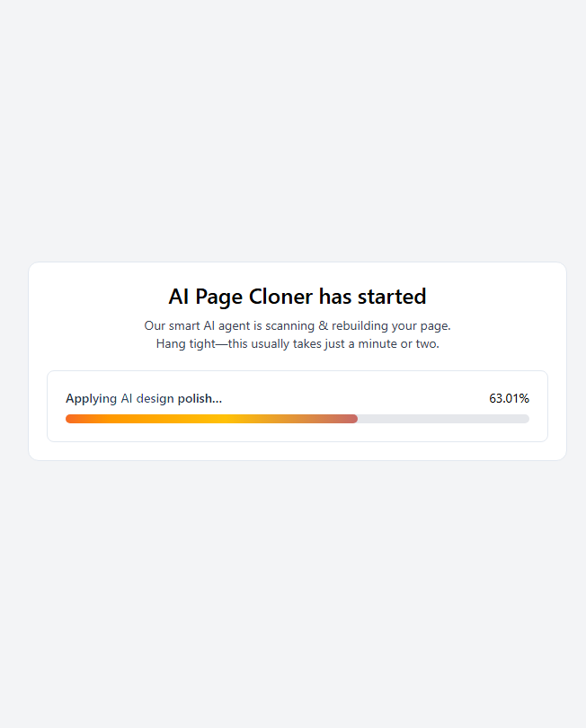Click the 'AI Page Cloner has started' heading
This screenshot has width=586, height=728.
(x=297, y=297)
